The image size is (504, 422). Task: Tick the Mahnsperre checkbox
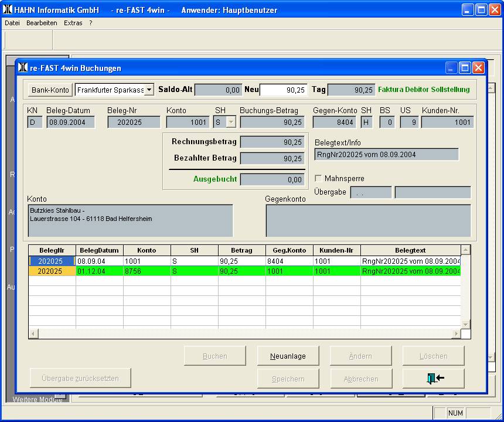pyautogui.click(x=318, y=178)
